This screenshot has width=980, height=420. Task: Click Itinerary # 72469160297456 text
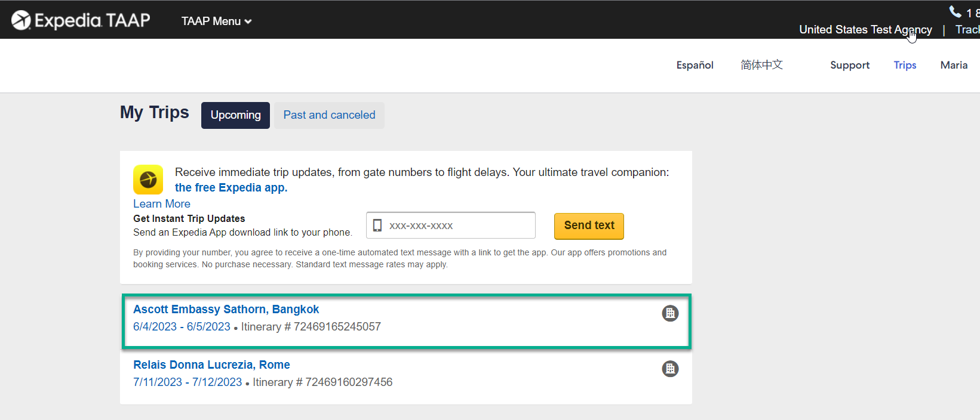coord(322,382)
